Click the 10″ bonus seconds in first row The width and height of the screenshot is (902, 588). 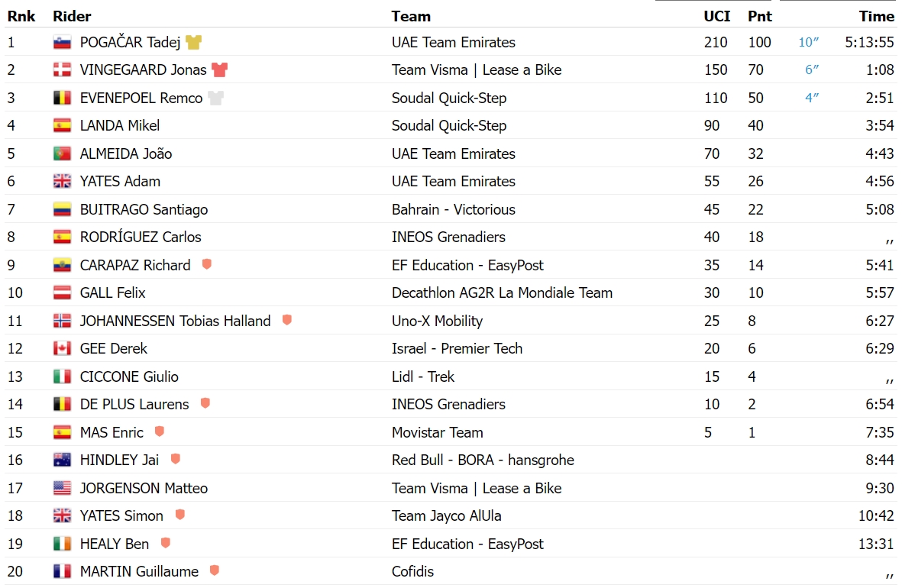click(809, 43)
